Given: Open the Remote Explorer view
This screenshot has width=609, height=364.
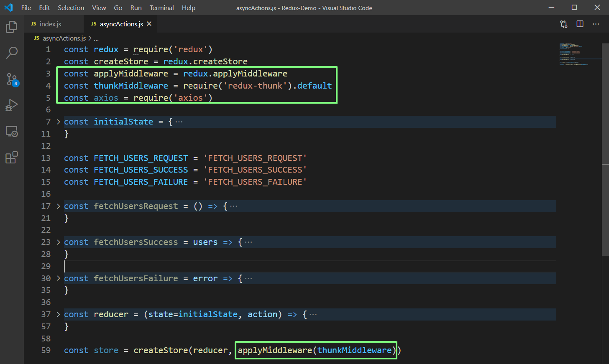Looking at the screenshot, I should (12, 131).
